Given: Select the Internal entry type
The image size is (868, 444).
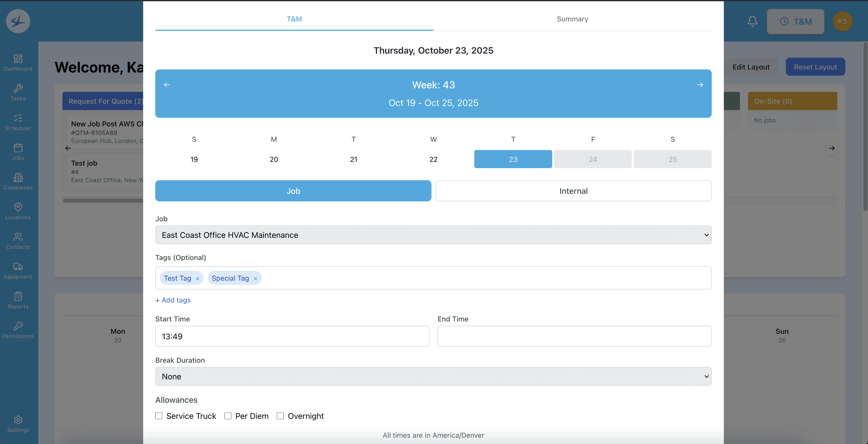Looking at the screenshot, I should pos(573,191).
